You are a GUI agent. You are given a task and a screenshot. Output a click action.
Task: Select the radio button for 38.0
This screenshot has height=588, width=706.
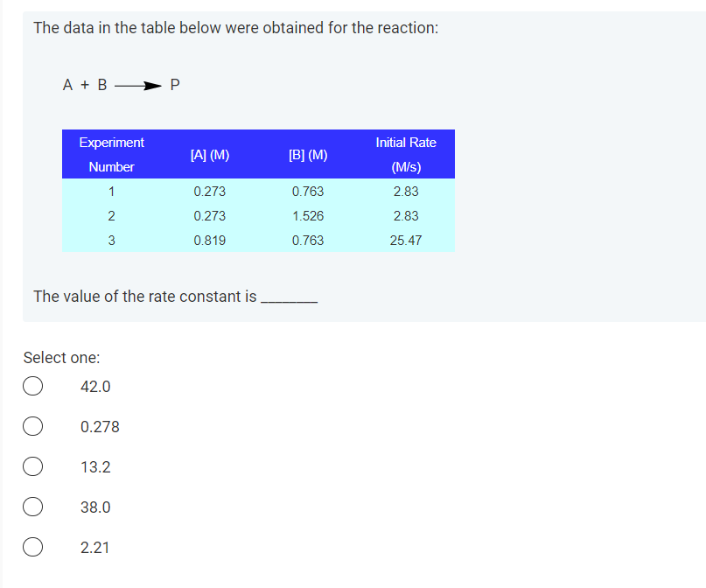pyautogui.click(x=32, y=507)
